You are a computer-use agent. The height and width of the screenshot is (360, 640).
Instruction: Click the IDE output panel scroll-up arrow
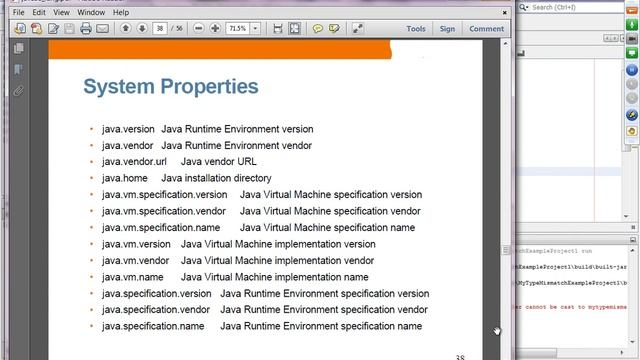(x=633, y=250)
